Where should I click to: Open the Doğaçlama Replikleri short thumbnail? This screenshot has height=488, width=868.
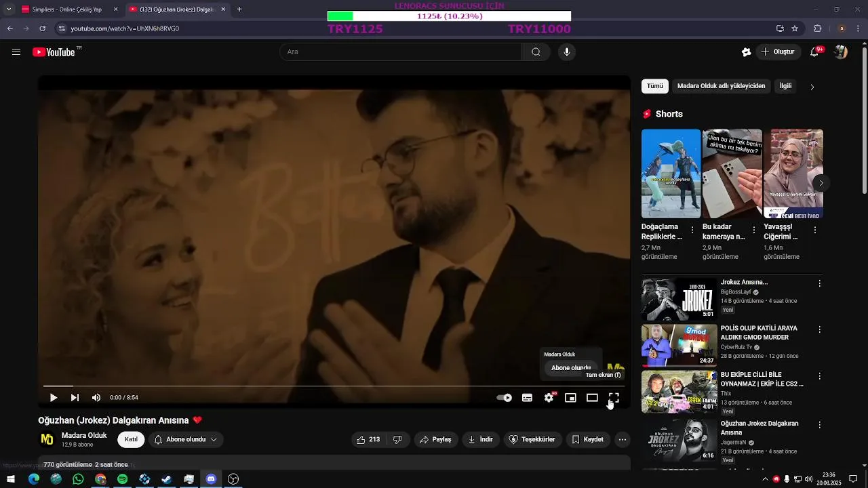click(671, 174)
